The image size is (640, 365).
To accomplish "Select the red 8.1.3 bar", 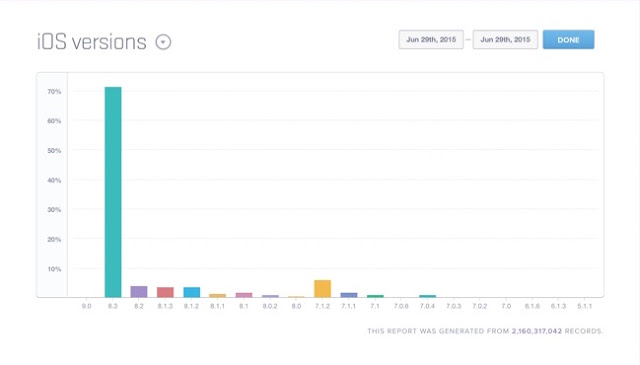I will pos(165,292).
